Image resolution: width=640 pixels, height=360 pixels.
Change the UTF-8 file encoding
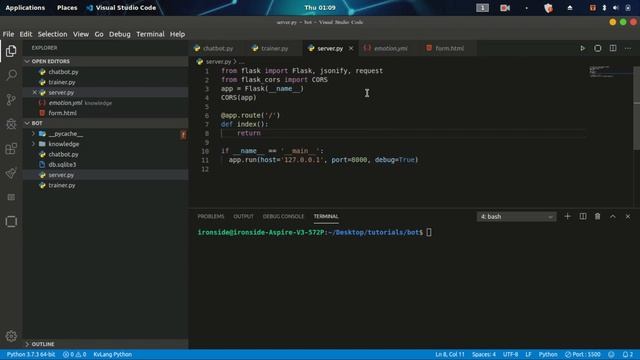[510, 354]
